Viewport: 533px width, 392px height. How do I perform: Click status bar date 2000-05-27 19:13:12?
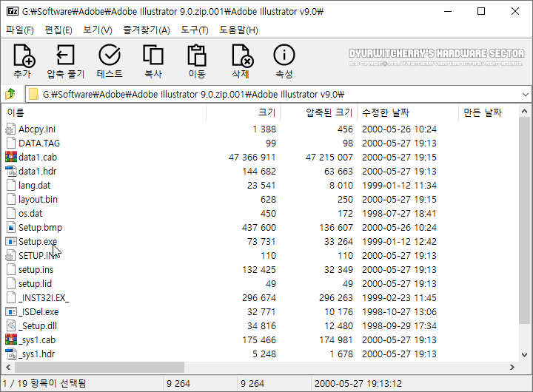[x=358, y=384]
